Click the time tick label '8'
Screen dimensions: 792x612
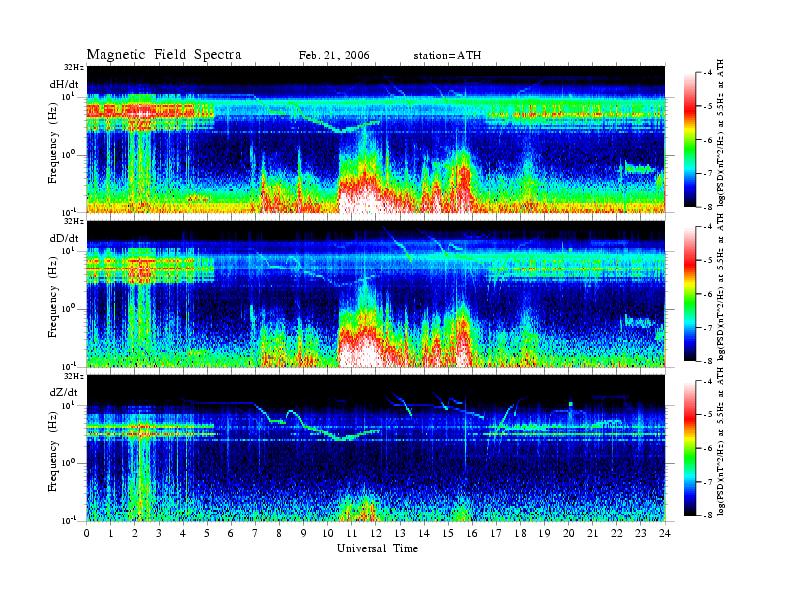tap(279, 534)
